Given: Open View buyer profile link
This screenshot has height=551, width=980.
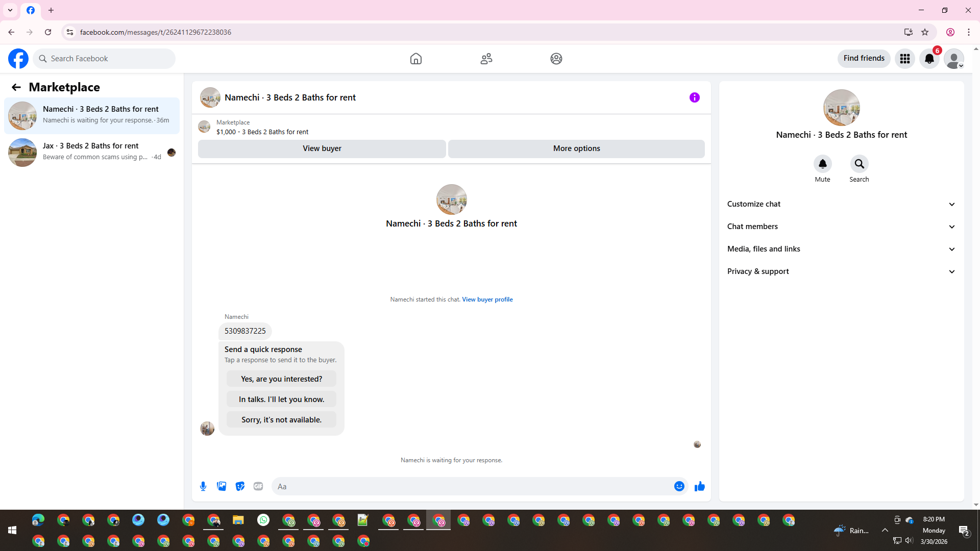Looking at the screenshot, I should [x=487, y=299].
